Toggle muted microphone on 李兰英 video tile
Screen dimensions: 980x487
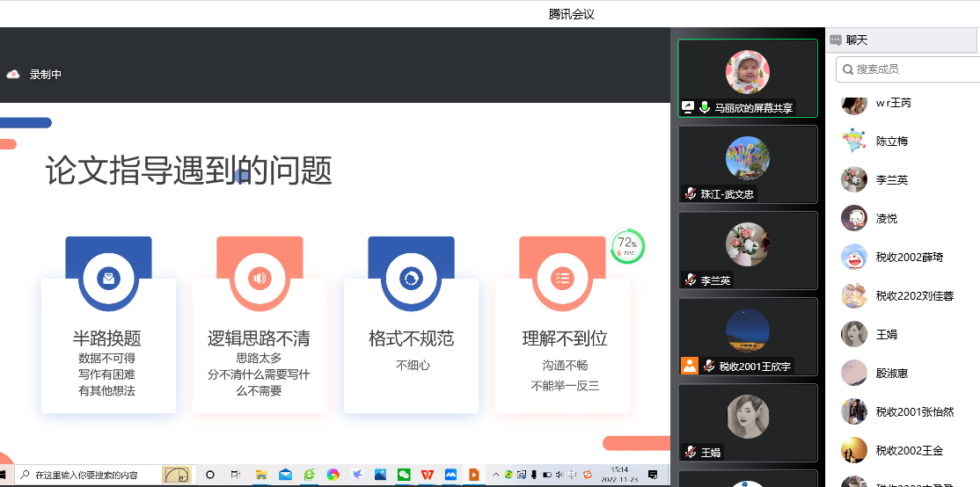(x=691, y=280)
